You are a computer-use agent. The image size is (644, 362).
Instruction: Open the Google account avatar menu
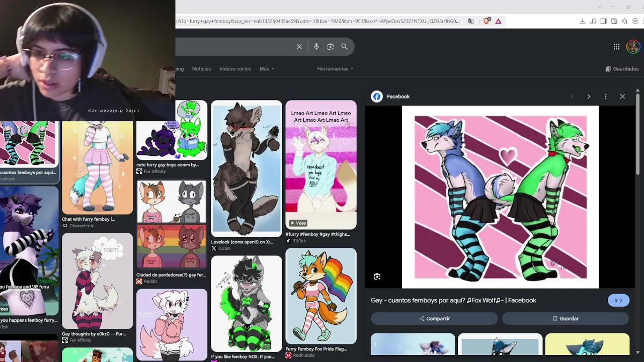tap(633, 47)
